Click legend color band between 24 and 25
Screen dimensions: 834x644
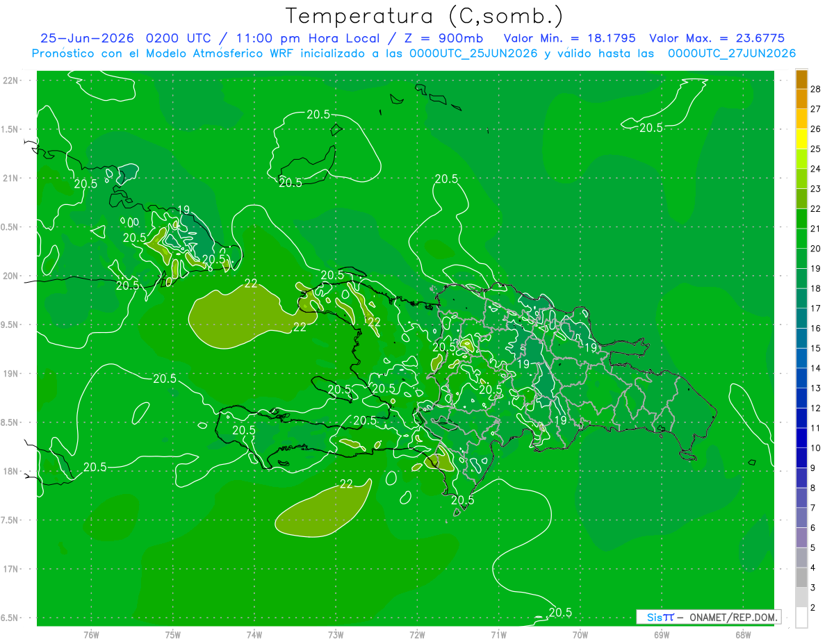[801, 158]
